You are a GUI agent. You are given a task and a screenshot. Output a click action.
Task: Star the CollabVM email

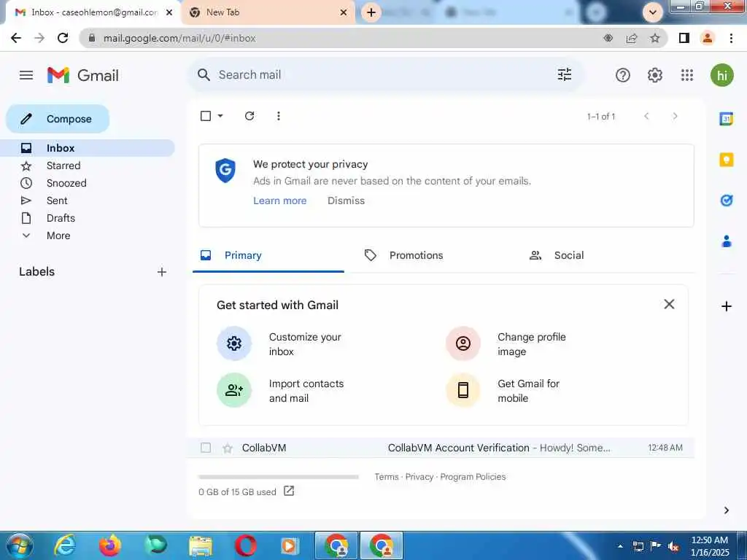pos(228,448)
